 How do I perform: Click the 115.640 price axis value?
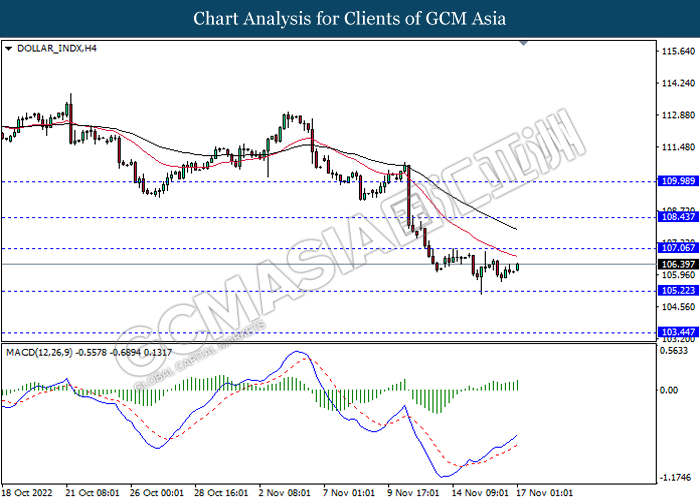678,51
